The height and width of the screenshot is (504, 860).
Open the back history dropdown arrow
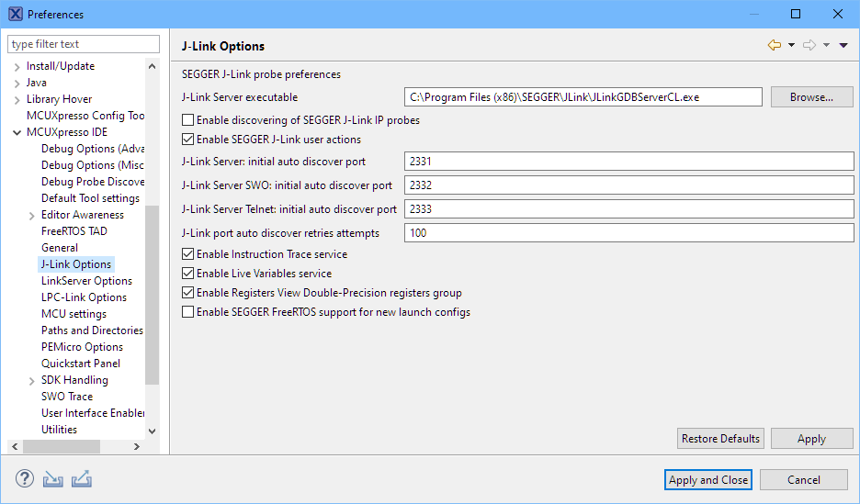791,45
